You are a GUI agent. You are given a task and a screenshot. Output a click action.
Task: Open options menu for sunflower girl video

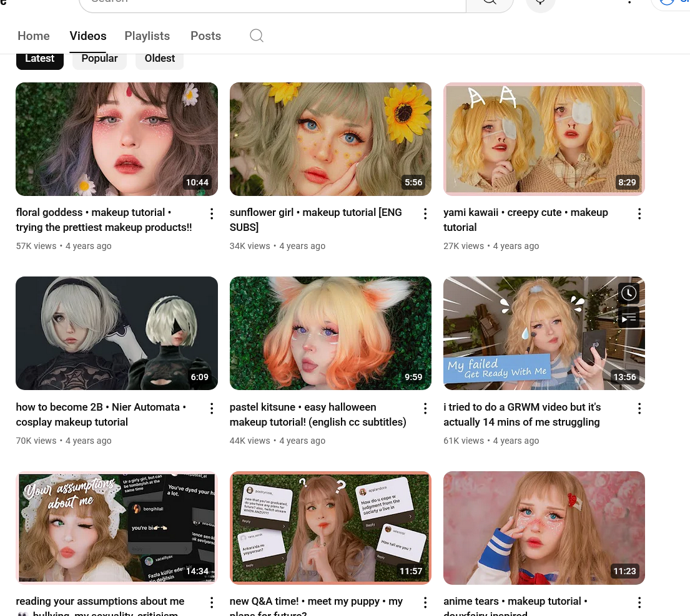425,214
